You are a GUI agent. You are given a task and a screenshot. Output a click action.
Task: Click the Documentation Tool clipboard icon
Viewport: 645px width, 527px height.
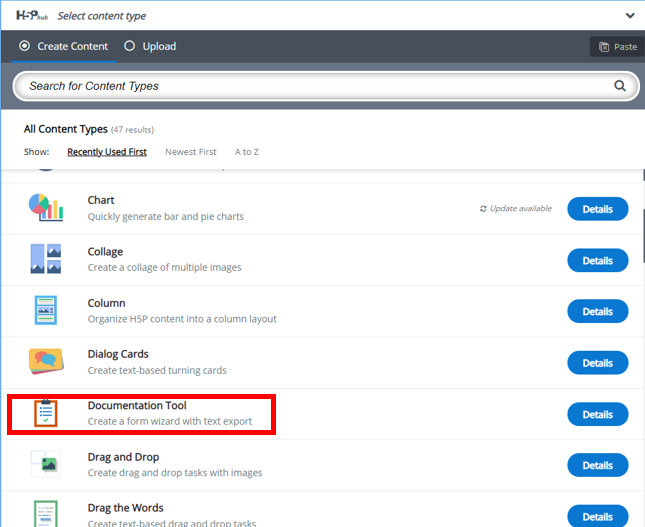(46, 413)
